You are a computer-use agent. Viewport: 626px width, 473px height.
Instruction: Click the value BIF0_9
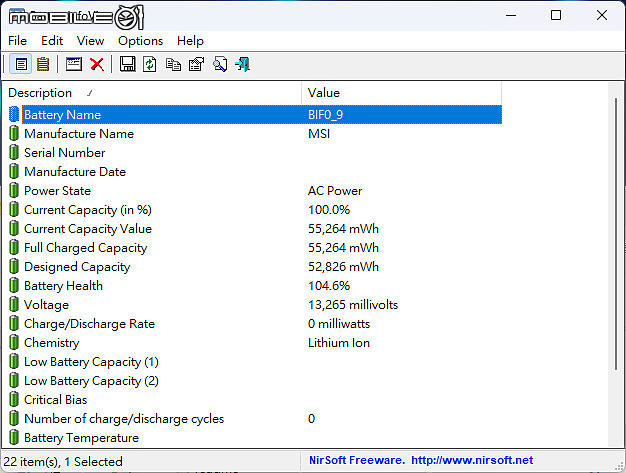[325, 115]
